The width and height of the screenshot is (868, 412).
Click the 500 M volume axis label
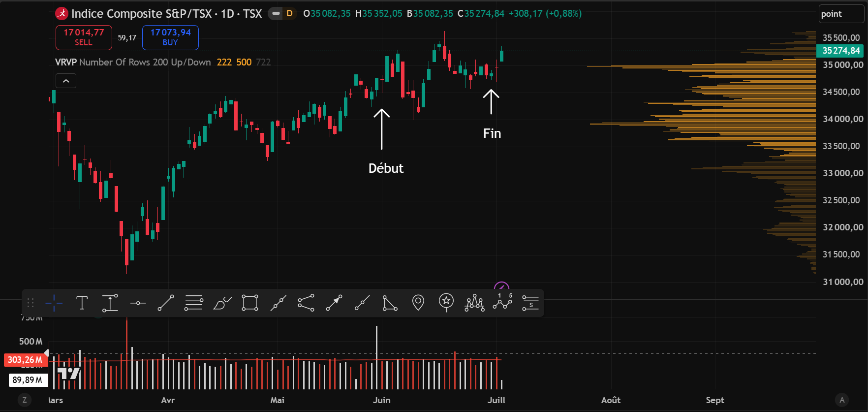[31, 342]
